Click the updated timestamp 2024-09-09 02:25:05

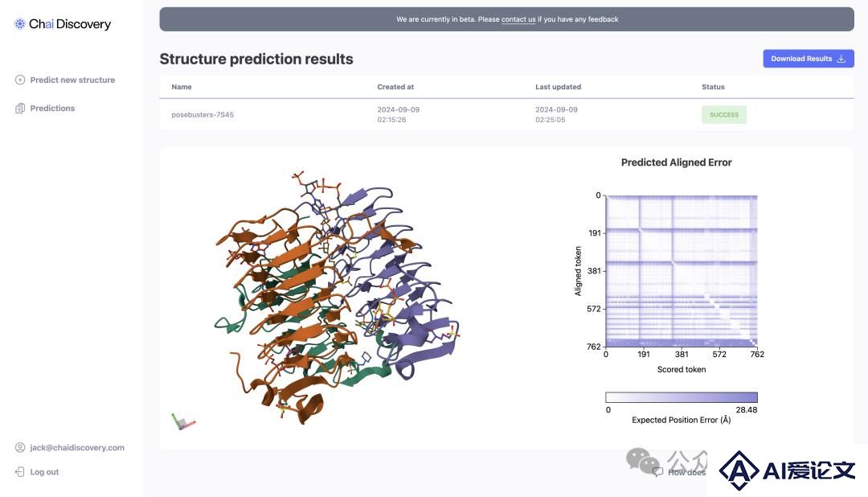coord(556,115)
